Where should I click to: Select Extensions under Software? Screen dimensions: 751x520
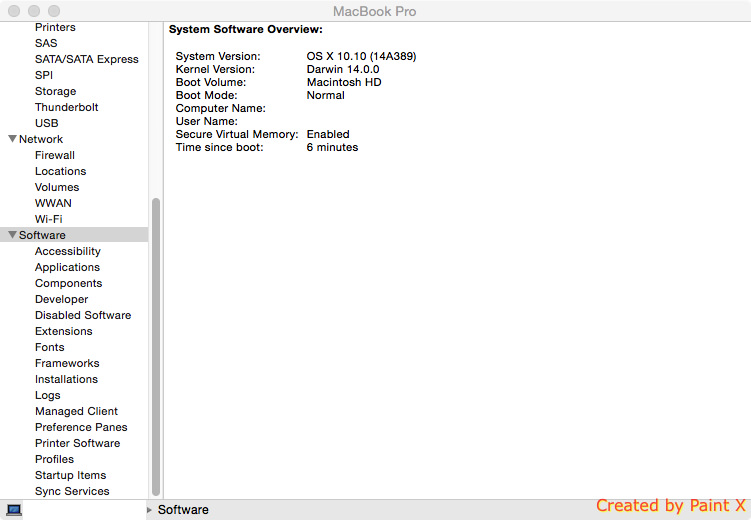point(64,331)
